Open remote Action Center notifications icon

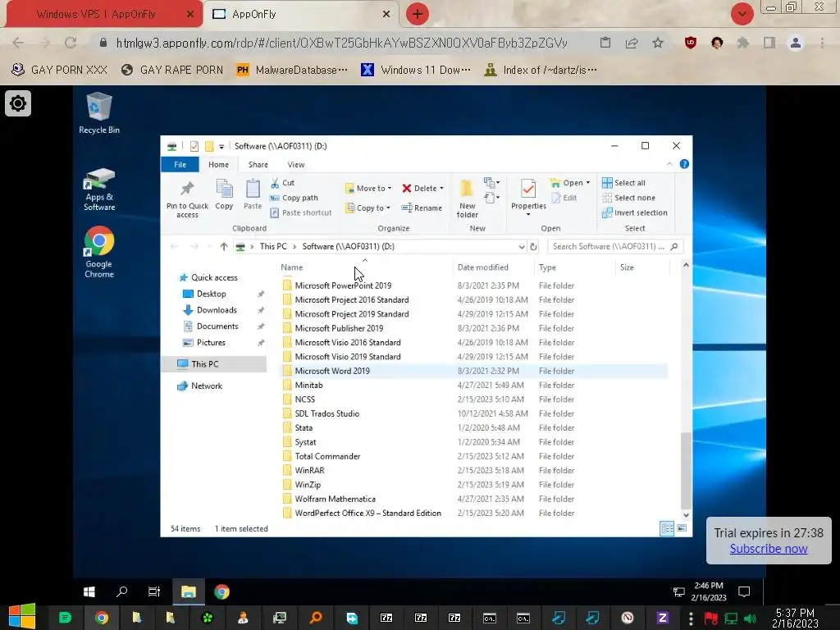click(744, 591)
